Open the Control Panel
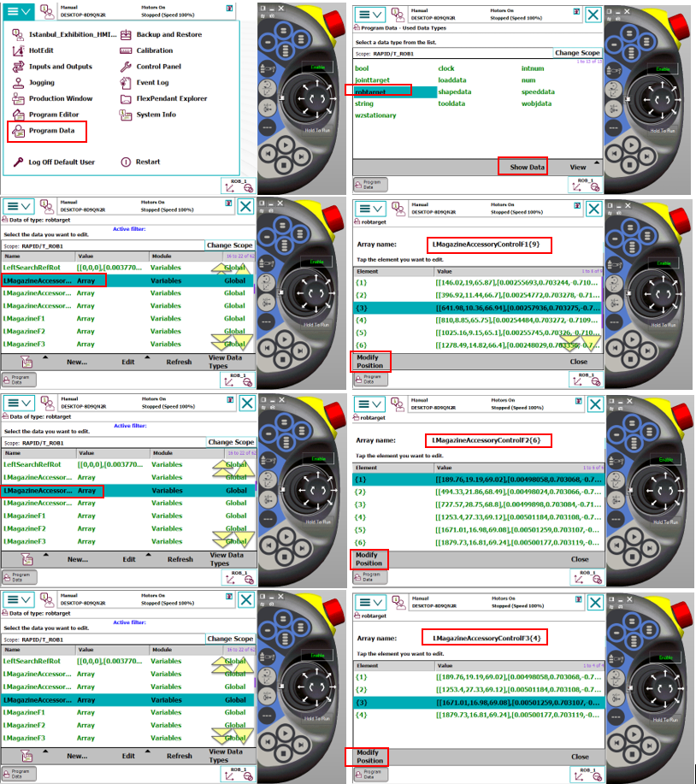Image resolution: width=696 pixels, height=784 pixels. pos(158,67)
